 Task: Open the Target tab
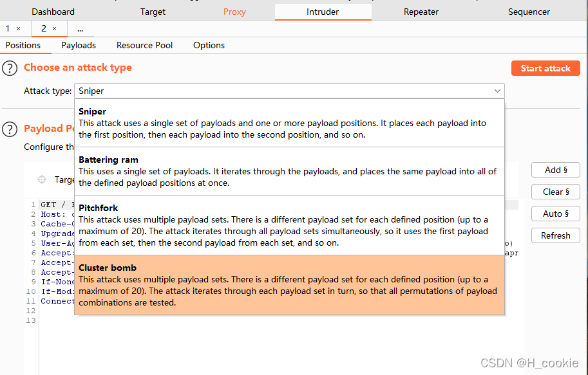click(x=153, y=12)
